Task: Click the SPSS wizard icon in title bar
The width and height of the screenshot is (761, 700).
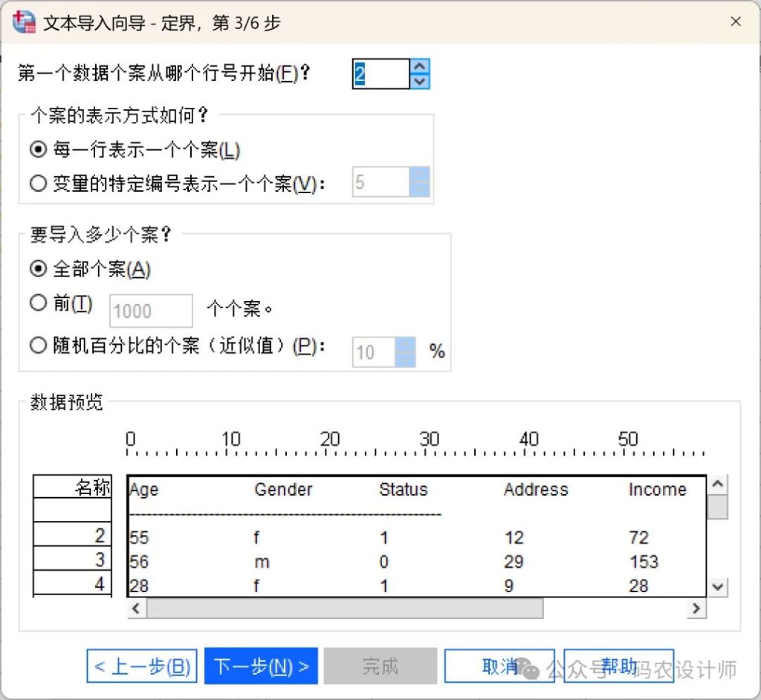Action: [x=24, y=22]
